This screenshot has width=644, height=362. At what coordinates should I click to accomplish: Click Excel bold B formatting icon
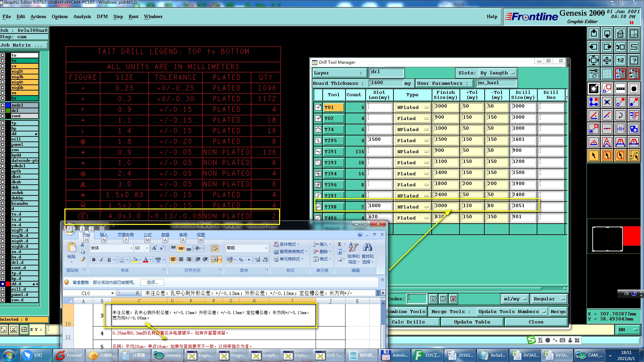coord(94,260)
